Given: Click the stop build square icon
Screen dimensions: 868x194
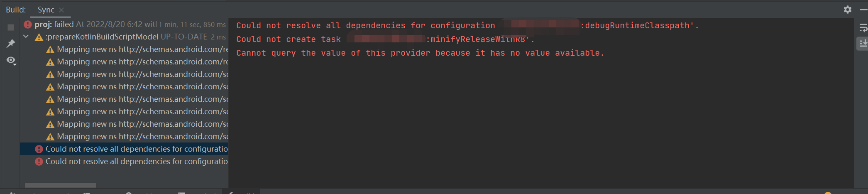Looking at the screenshot, I should click(x=11, y=27).
